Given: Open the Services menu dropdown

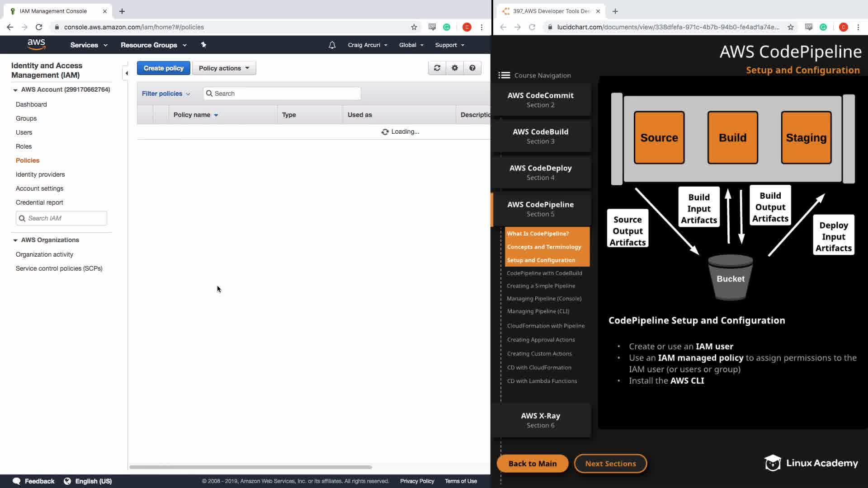Looking at the screenshot, I should [x=89, y=45].
